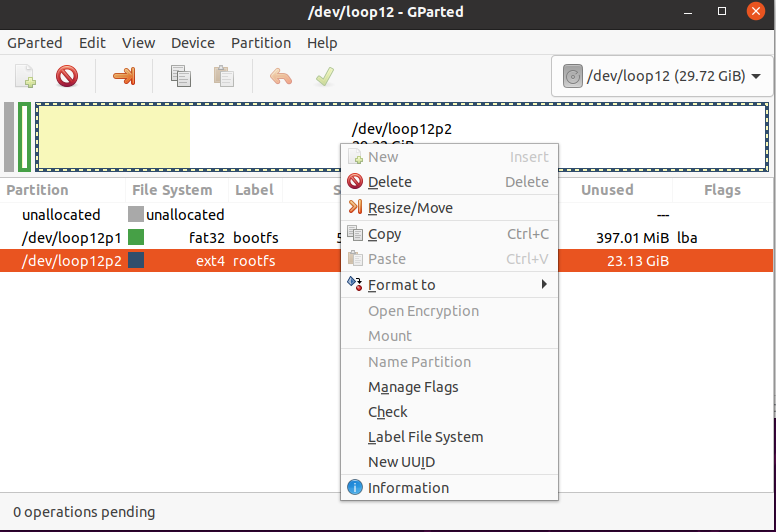Click the yellow used-space area of loop12p2 in the map
776x532 pixels.
coord(114,137)
